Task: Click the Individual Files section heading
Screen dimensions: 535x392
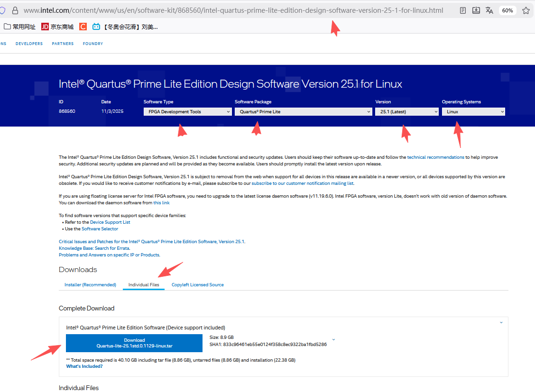Action: point(79,388)
